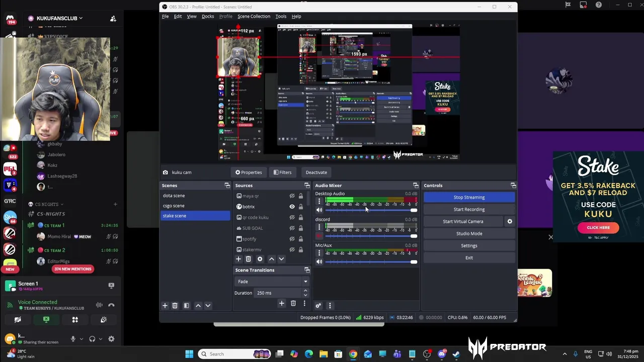Add a configurable scene transition
The height and width of the screenshot is (362, 644).
point(282,303)
